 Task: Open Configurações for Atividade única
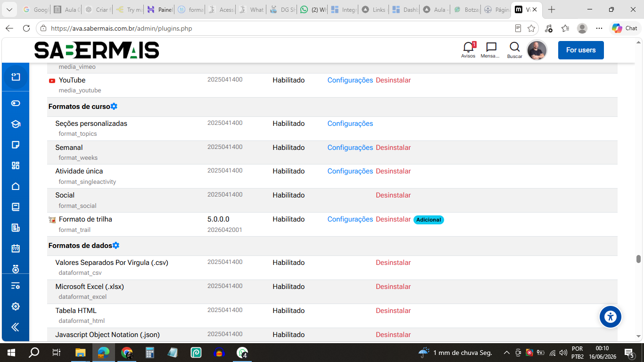click(350, 171)
